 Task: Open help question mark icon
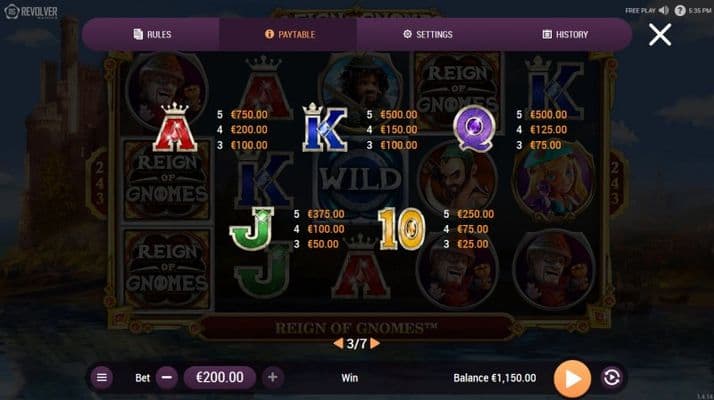(x=679, y=10)
